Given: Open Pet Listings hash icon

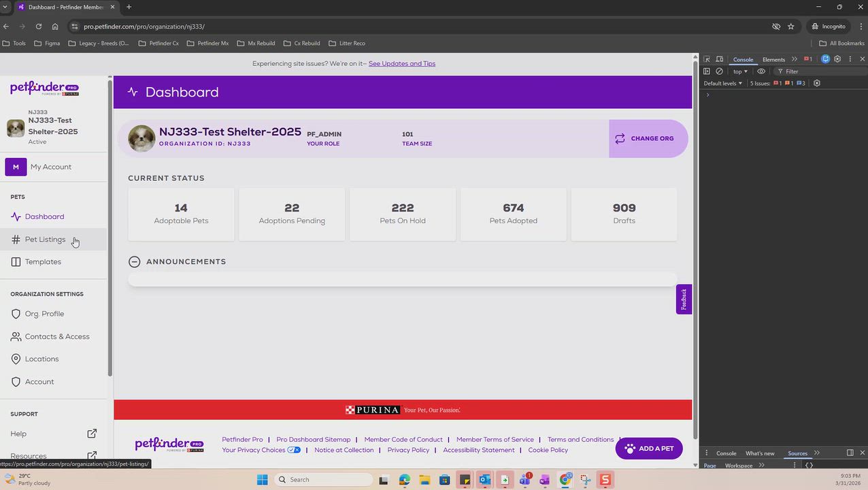Looking at the screenshot, I should point(16,240).
